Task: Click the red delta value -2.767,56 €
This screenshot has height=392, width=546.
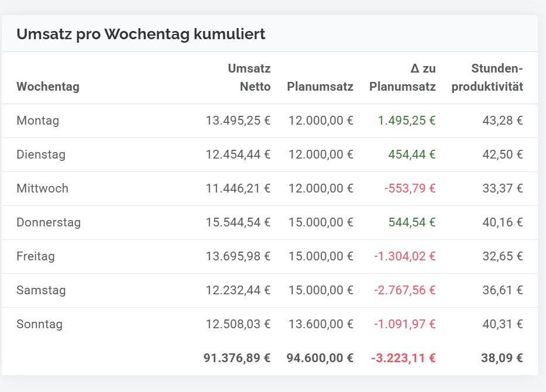Action: click(x=405, y=290)
